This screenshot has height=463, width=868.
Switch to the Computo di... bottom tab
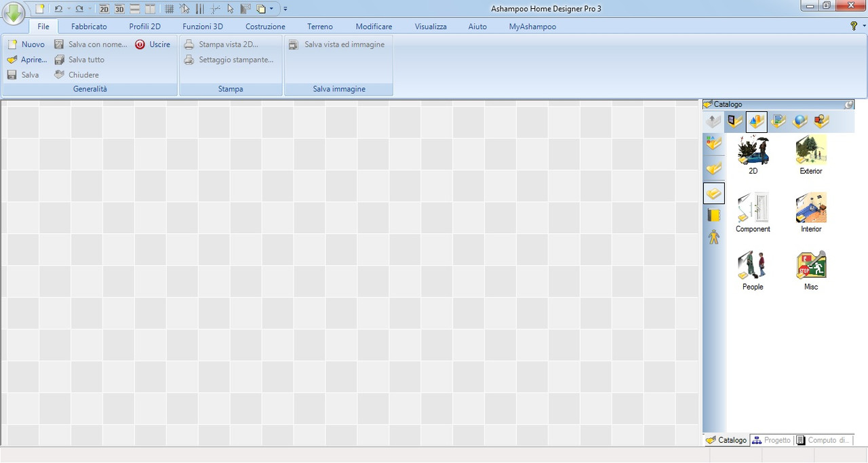(x=824, y=440)
